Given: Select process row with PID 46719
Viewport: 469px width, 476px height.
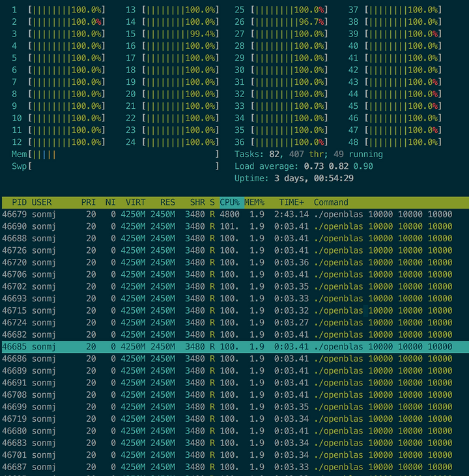Looking at the screenshot, I should [x=234, y=419].
